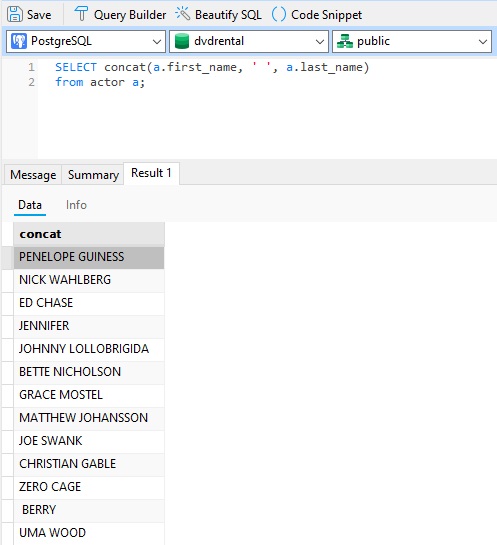Select the NICK WAHLBERG row cell
This screenshot has height=545, width=497.
click(x=89, y=280)
